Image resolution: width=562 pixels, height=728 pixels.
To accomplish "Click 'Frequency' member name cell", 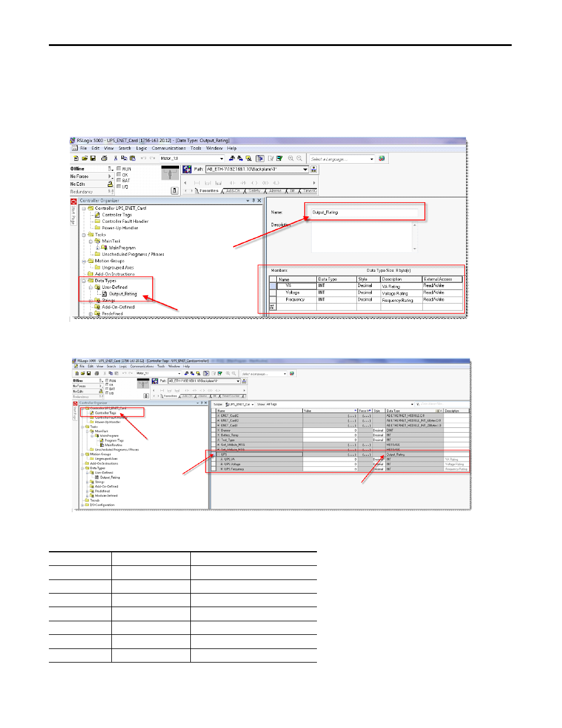I will tap(296, 299).
